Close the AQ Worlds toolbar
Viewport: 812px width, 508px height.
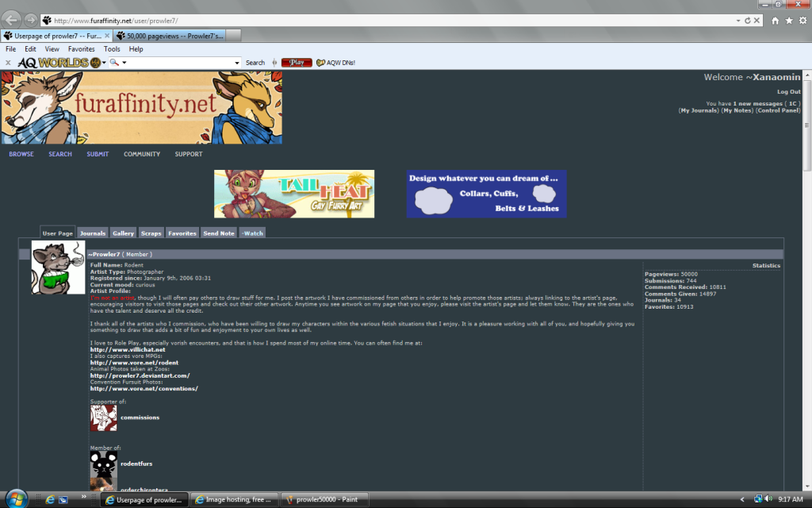(8, 63)
